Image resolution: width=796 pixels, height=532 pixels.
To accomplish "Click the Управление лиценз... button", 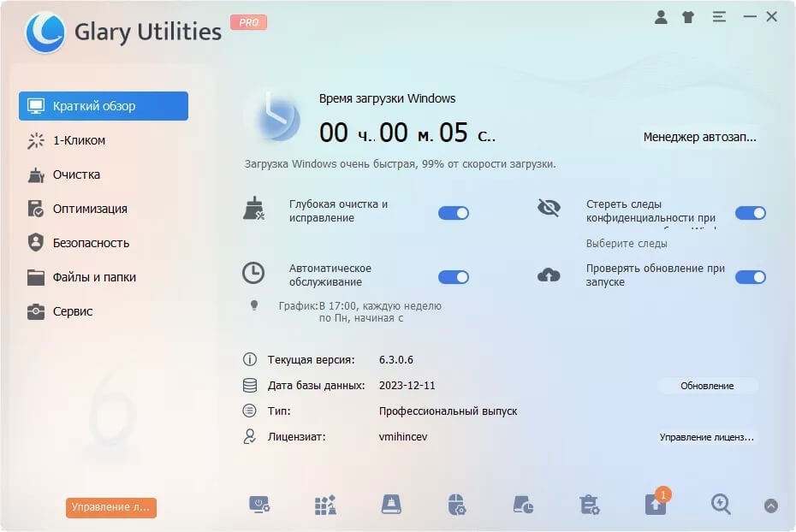I will point(707,437).
